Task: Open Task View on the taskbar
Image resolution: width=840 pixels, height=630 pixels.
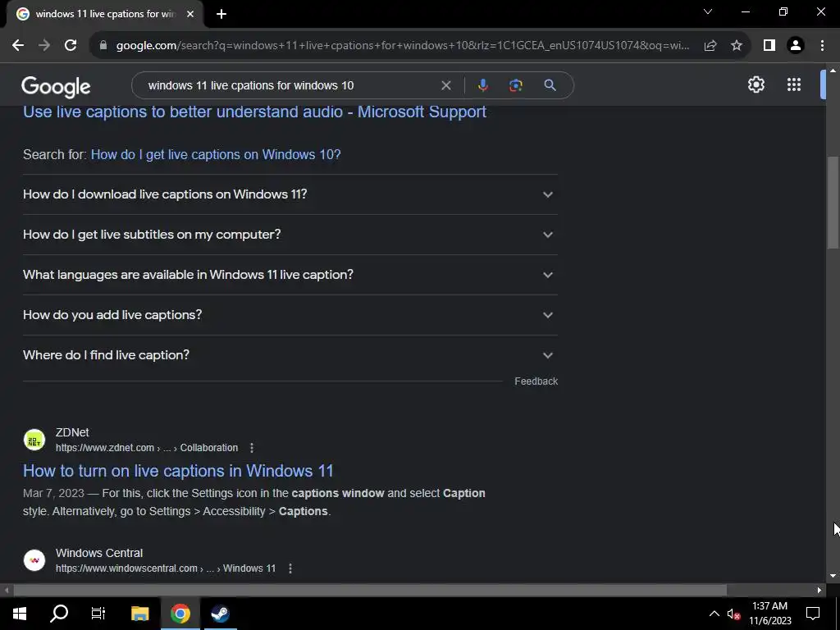Action: coord(98,614)
